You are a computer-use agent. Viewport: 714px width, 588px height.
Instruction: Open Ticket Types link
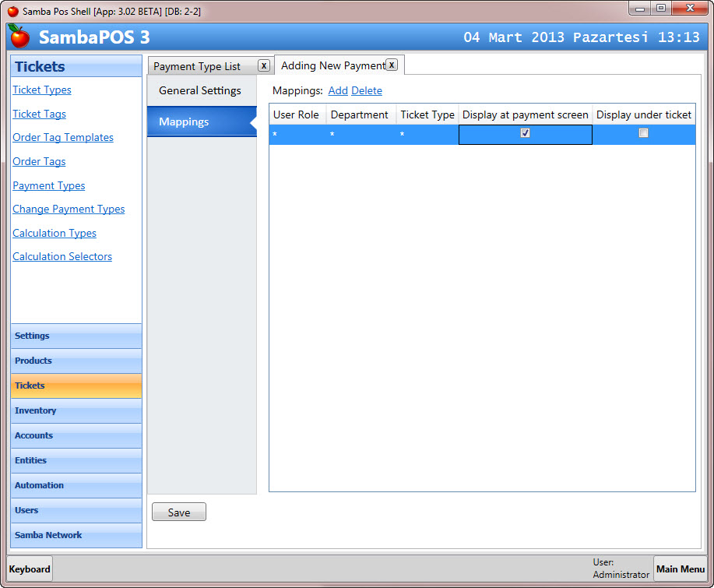click(42, 90)
